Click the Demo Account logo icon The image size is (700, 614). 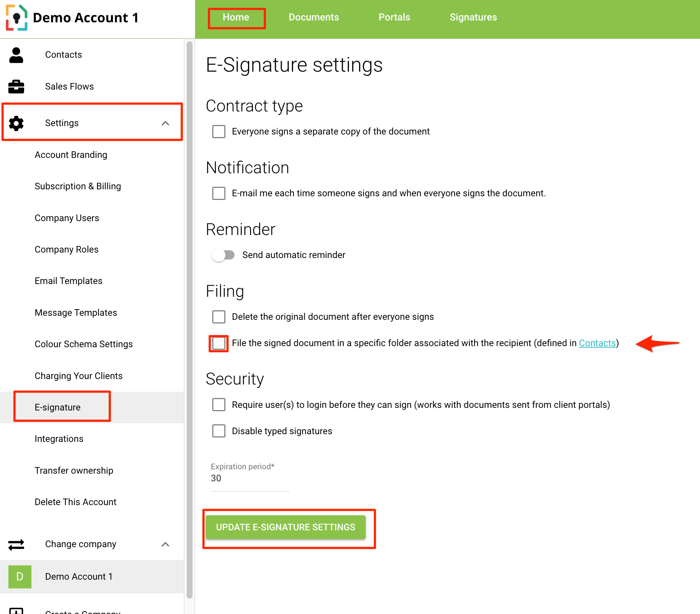click(x=16, y=18)
